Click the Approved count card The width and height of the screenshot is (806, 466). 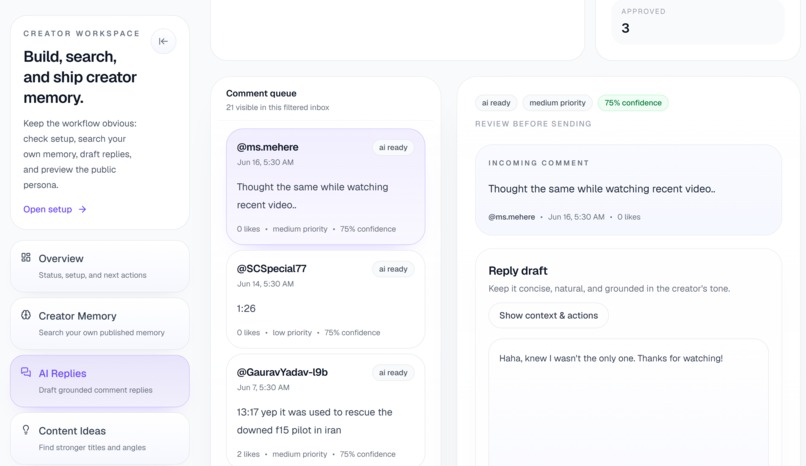[x=698, y=22]
